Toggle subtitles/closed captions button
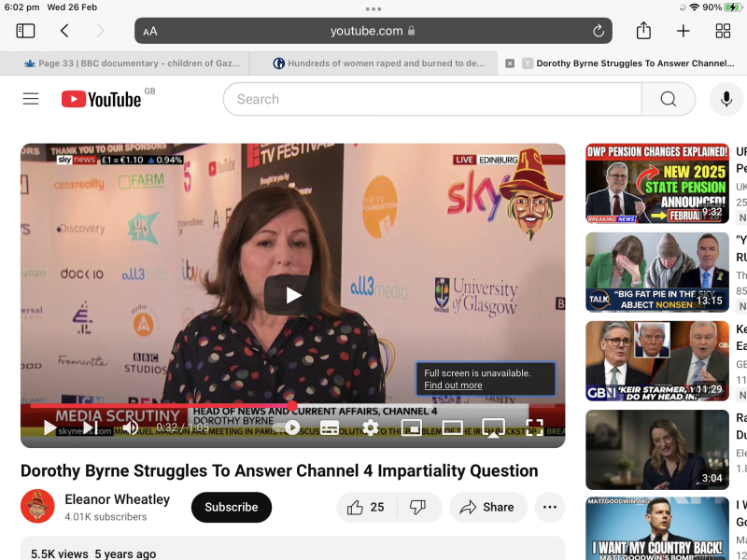The height and width of the screenshot is (560, 747). pyautogui.click(x=330, y=427)
